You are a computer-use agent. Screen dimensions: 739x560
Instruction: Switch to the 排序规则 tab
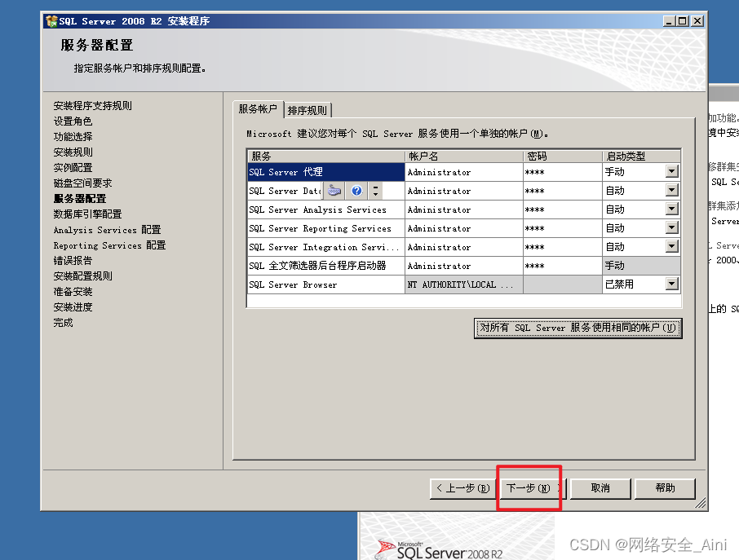pyautogui.click(x=308, y=110)
